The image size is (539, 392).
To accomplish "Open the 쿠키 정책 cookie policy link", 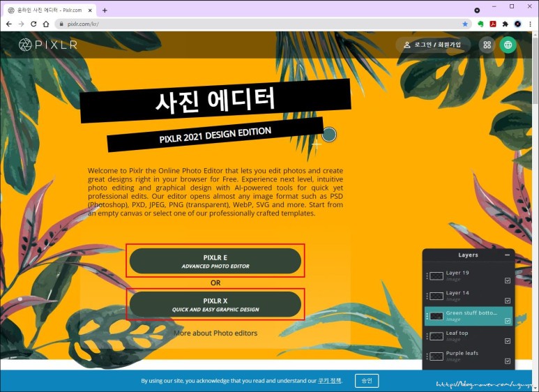I will tap(329, 381).
